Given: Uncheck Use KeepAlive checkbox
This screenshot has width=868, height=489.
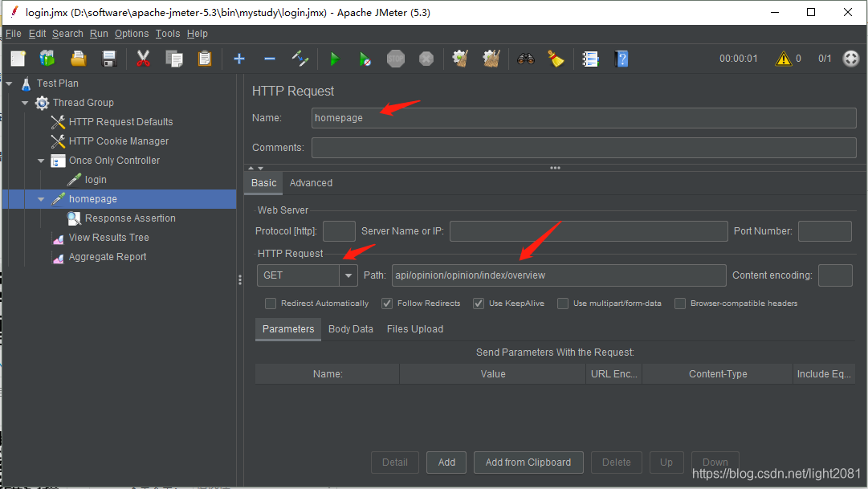Looking at the screenshot, I should click(479, 304).
